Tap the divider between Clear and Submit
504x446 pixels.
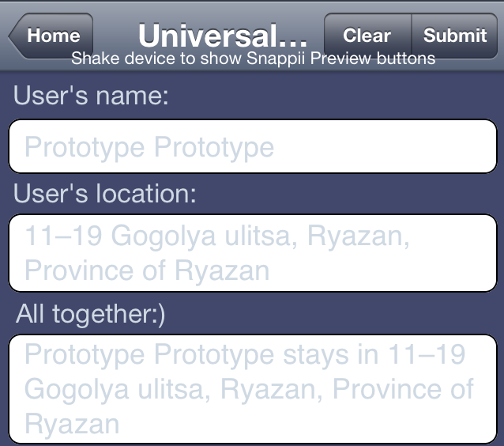[x=412, y=36]
